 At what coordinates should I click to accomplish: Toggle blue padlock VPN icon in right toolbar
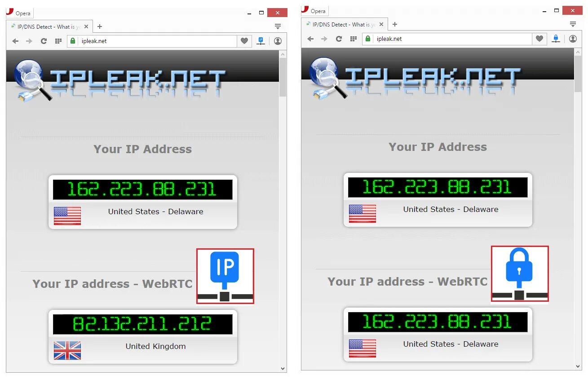556,39
